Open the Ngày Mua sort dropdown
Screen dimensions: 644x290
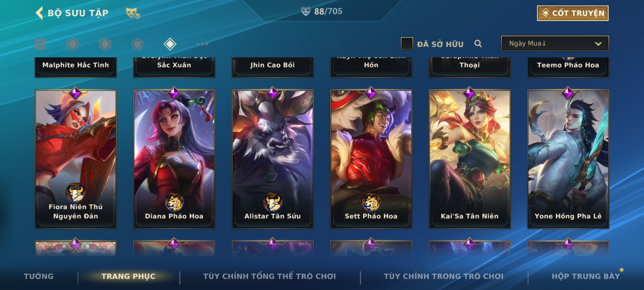(x=555, y=43)
